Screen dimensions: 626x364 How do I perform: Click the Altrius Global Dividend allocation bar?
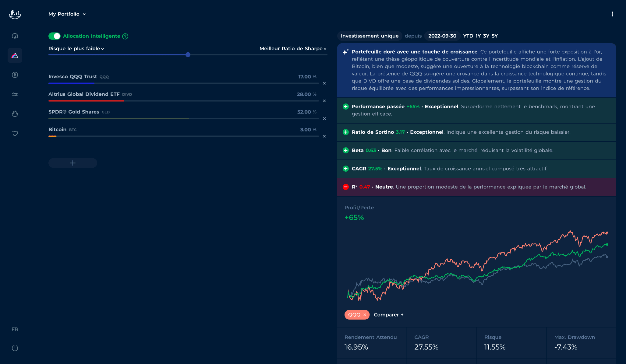(183, 101)
